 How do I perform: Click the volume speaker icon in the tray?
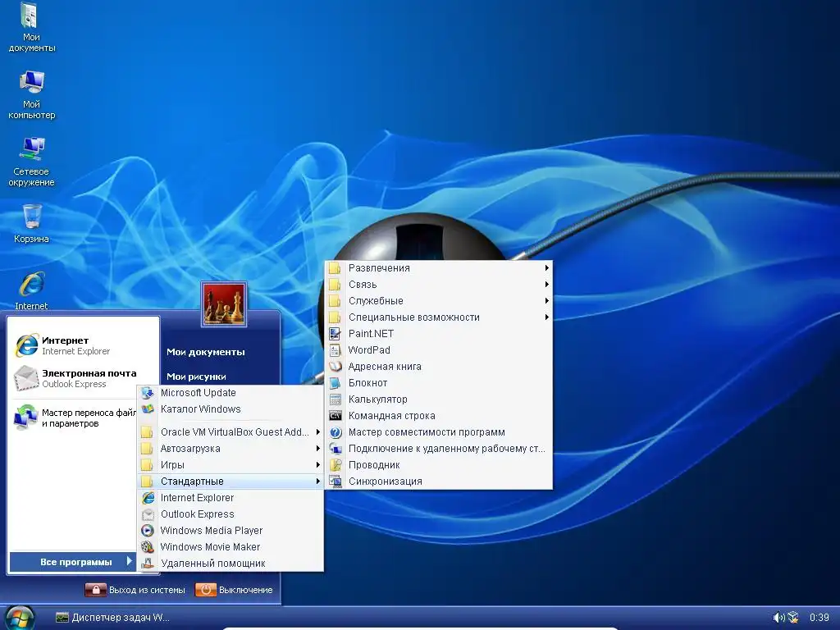778,618
